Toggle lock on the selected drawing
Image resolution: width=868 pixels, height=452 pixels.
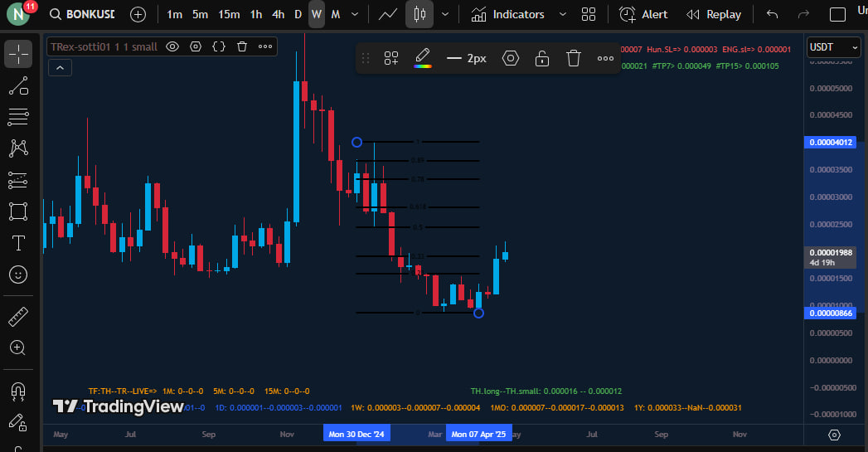click(541, 58)
